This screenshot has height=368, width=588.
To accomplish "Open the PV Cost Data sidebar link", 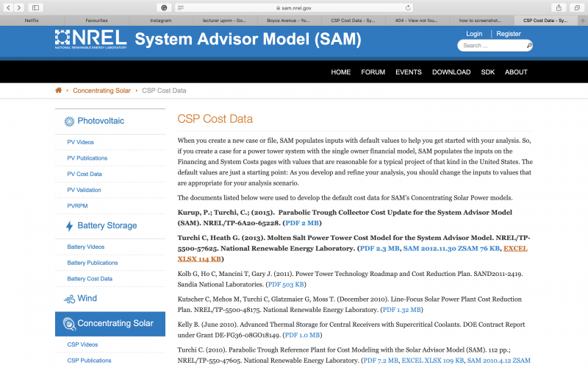I will (x=85, y=174).
